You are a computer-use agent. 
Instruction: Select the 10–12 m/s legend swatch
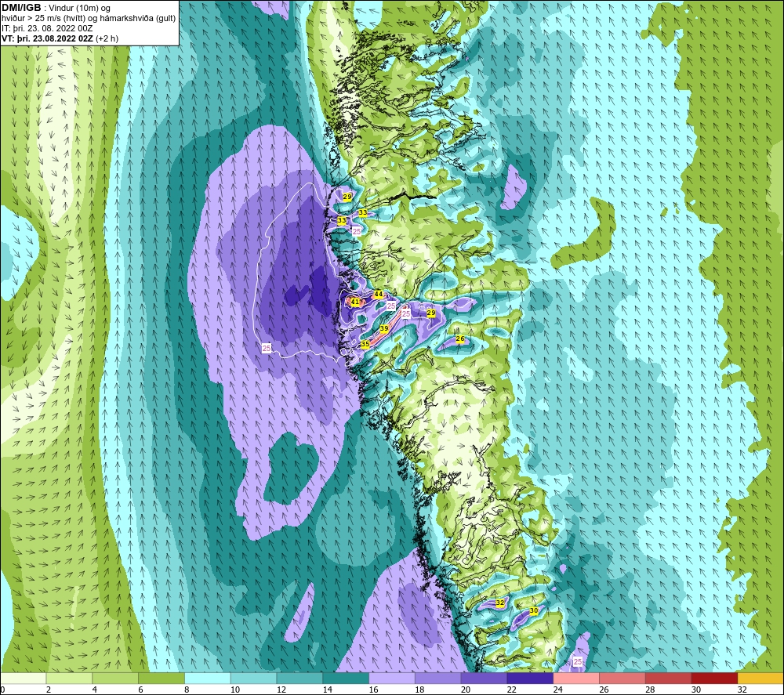point(253,678)
